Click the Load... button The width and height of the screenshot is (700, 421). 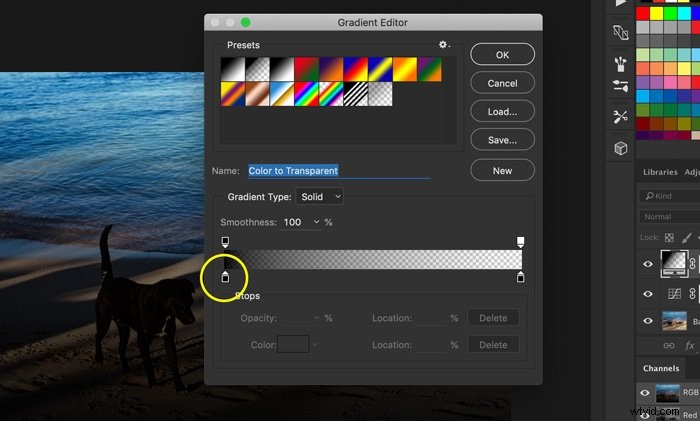pos(502,112)
